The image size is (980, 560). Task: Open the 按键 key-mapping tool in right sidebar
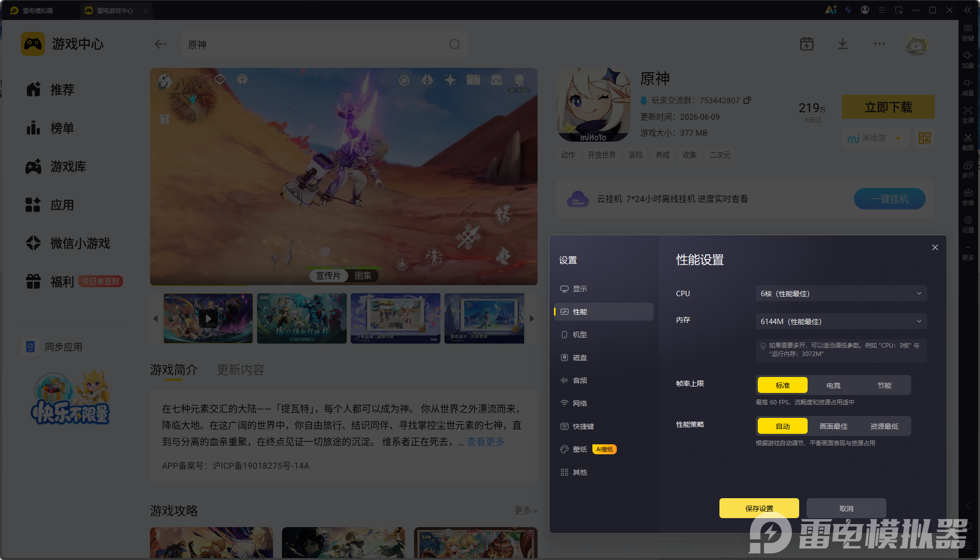pos(968,32)
